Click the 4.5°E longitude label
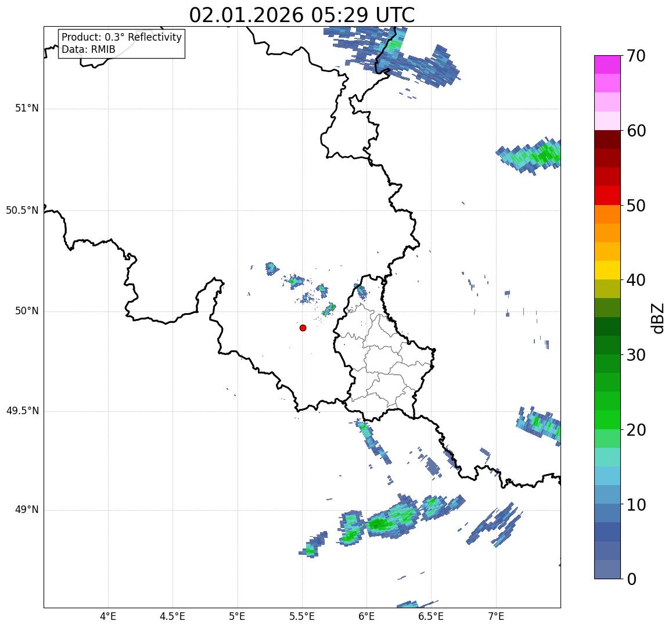This screenshot has width=672, height=628. point(173,616)
